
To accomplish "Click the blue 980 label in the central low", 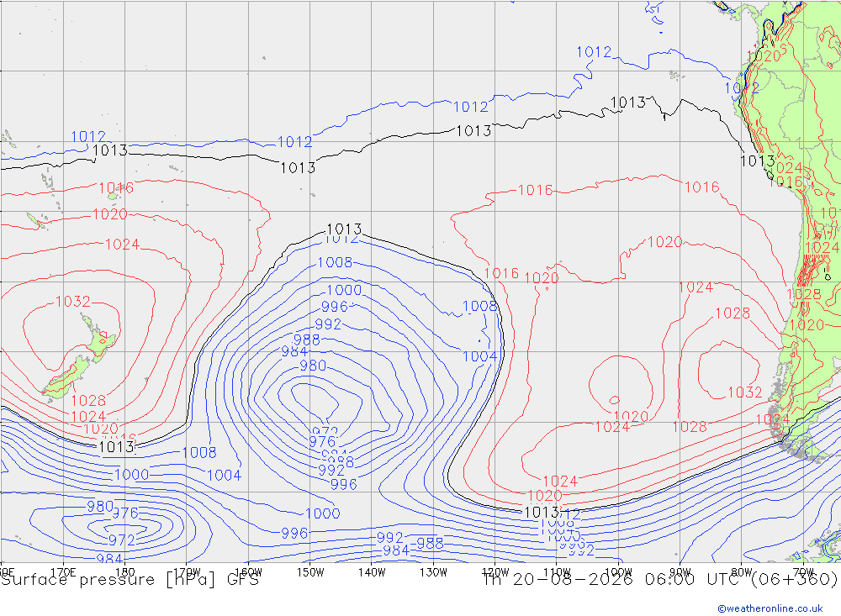I will (x=313, y=366).
